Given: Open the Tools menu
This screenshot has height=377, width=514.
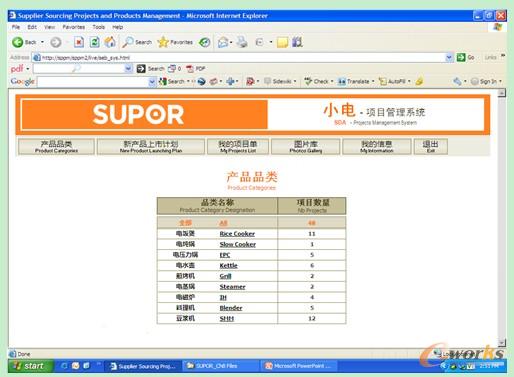Looking at the screenshot, I should (x=99, y=27).
